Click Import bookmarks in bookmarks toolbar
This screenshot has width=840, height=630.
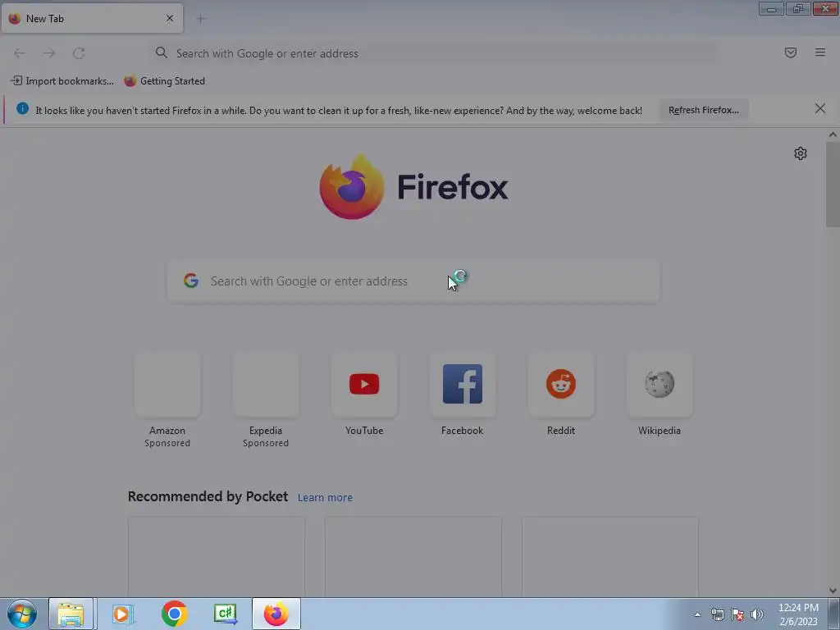click(62, 81)
